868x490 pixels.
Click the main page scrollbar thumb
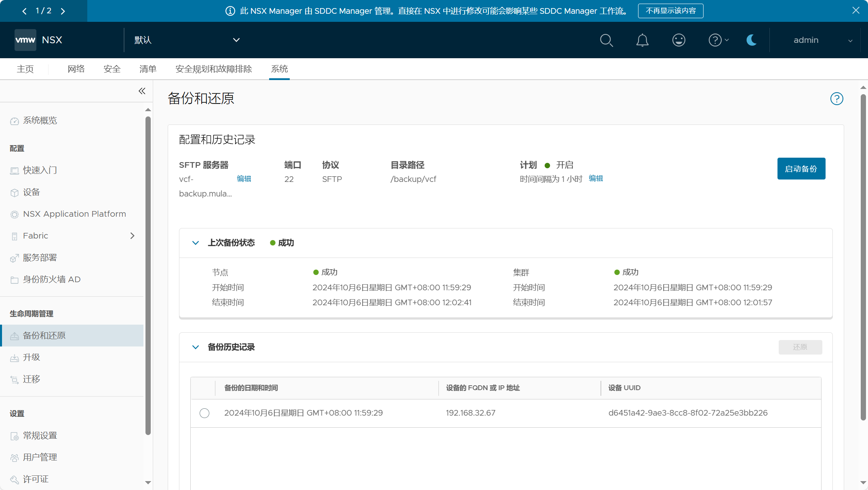click(x=863, y=257)
